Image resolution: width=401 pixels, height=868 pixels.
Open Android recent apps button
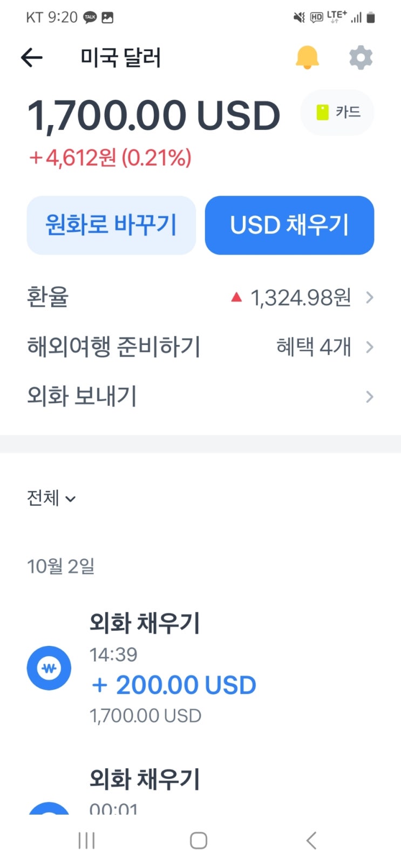[86, 840]
